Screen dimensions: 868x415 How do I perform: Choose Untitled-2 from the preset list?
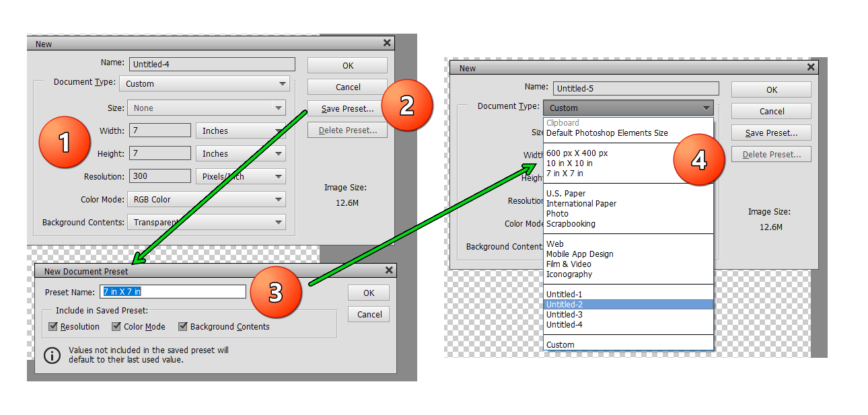click(565, 304)
